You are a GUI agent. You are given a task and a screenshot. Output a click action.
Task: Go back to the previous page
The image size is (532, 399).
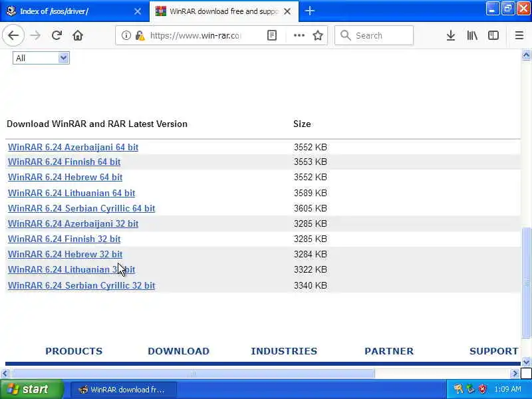tap(13, 35)
